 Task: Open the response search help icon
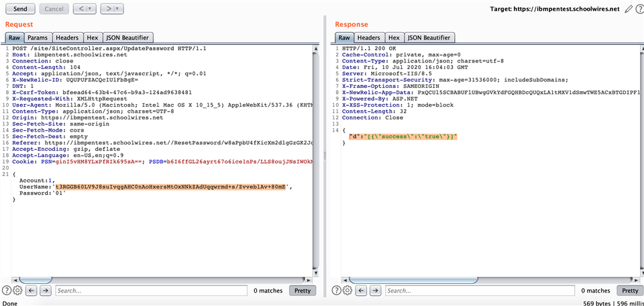point(337,291)
